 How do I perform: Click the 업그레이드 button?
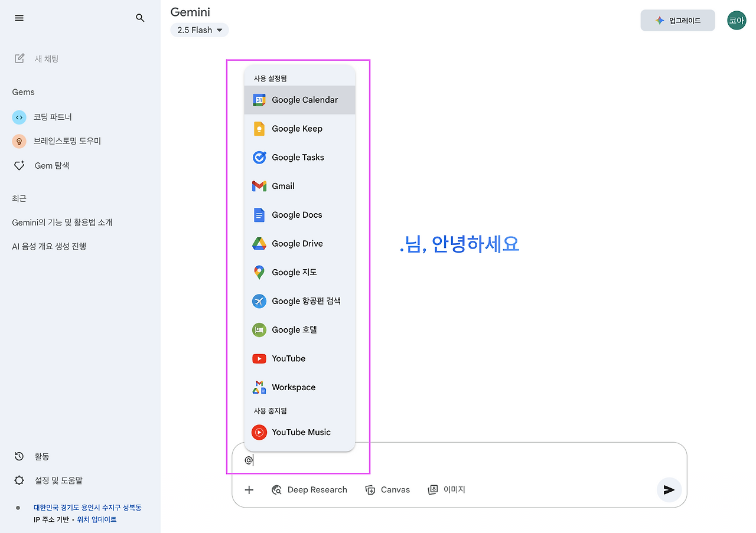pos(677,21)
